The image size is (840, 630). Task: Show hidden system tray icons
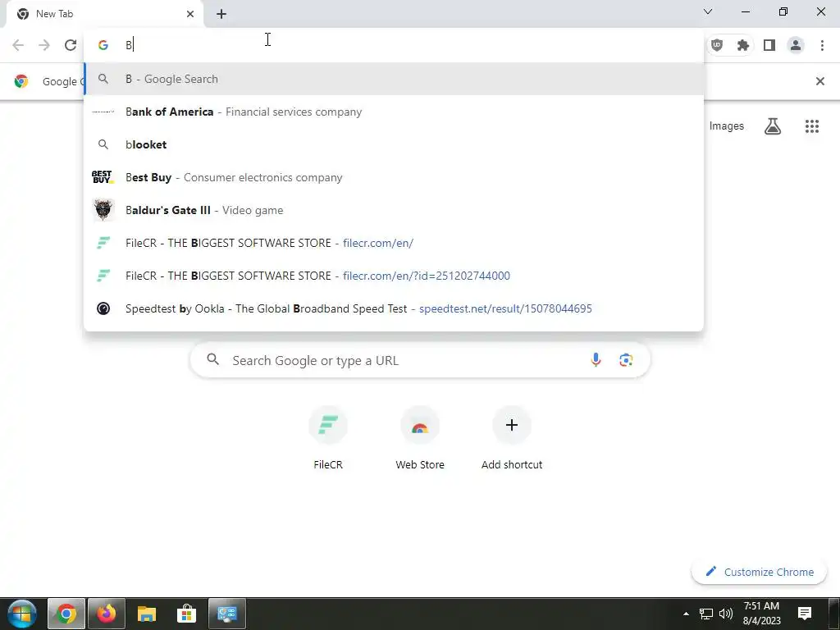coord(686,614)
